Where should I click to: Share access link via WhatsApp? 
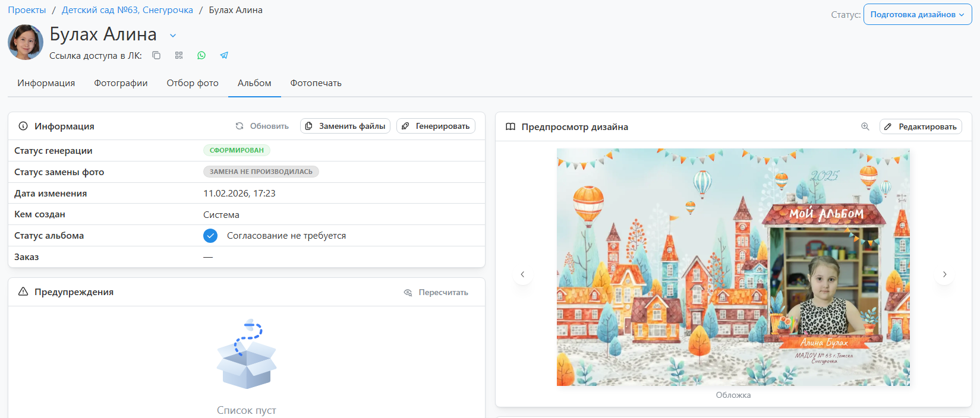click(201, 55)
